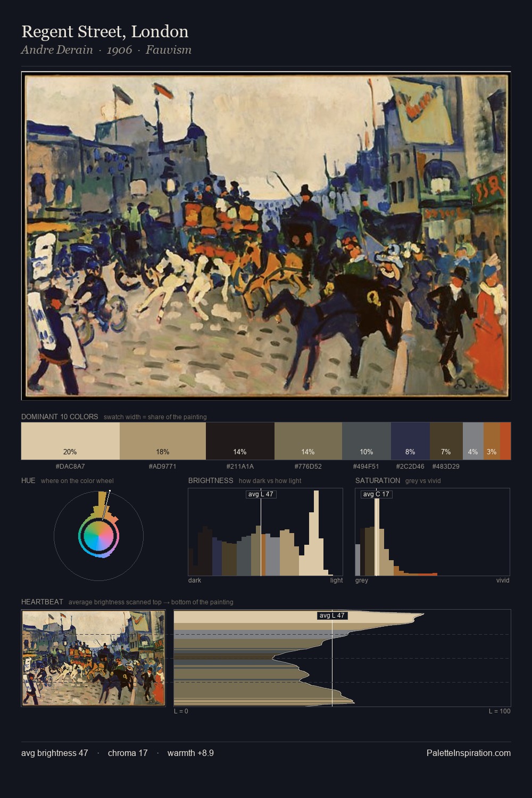Choose the copper brown swatch marked 3%
Screen dimensions: 532x798
pyautogui.click(x=492, y=440)
